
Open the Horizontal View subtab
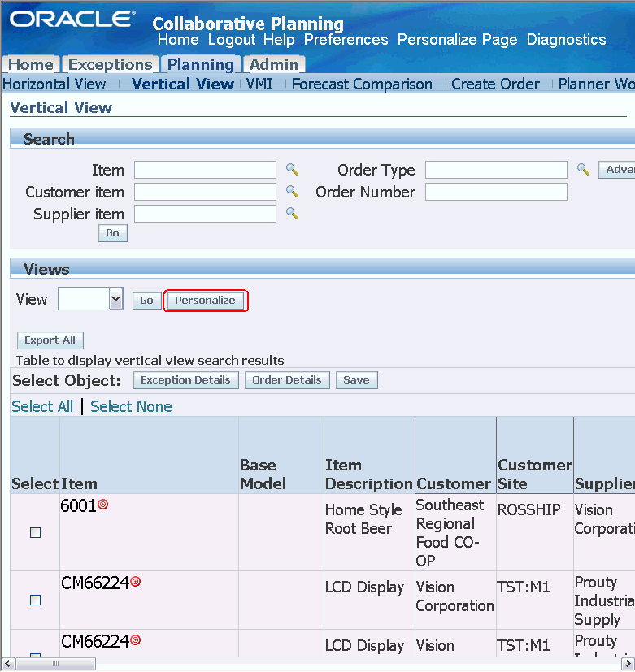point(54,84)
